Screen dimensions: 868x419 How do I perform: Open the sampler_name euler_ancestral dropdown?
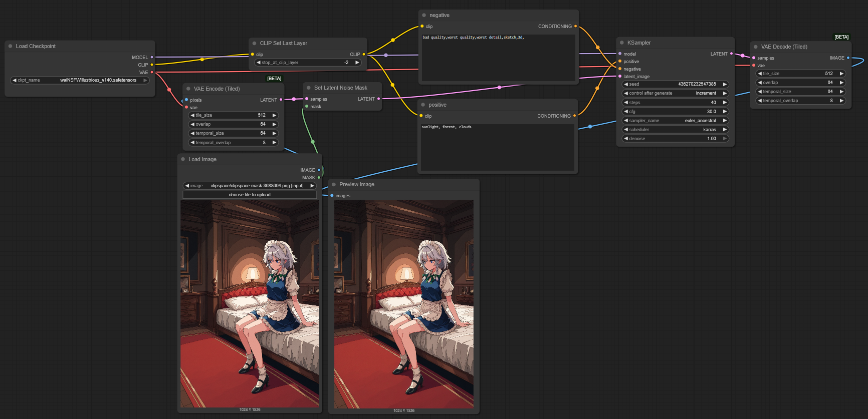tap(676, 121)
